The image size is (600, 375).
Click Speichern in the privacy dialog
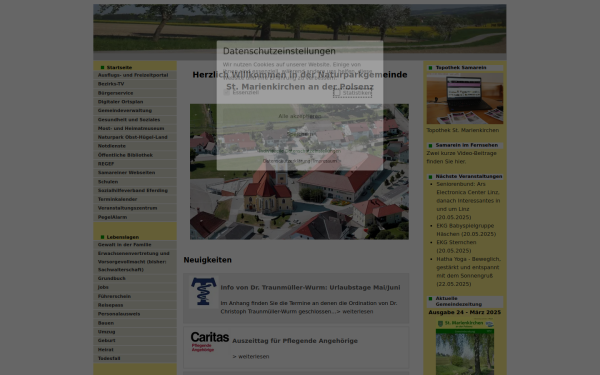coord(300,134)
